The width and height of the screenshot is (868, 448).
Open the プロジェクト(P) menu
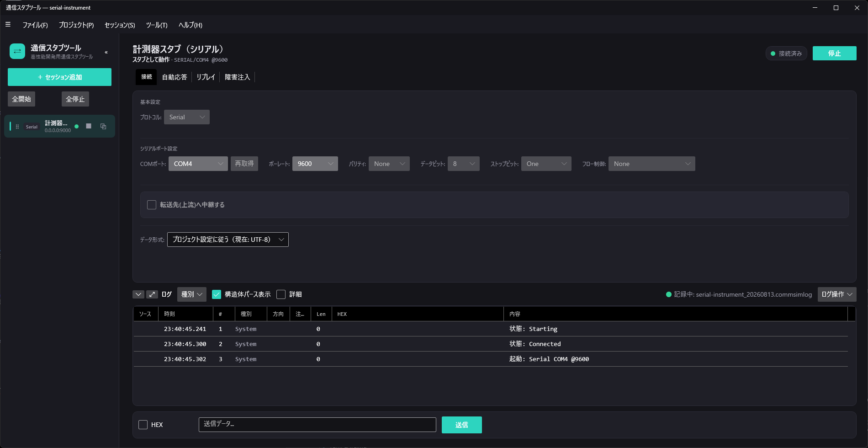point(76,25)
